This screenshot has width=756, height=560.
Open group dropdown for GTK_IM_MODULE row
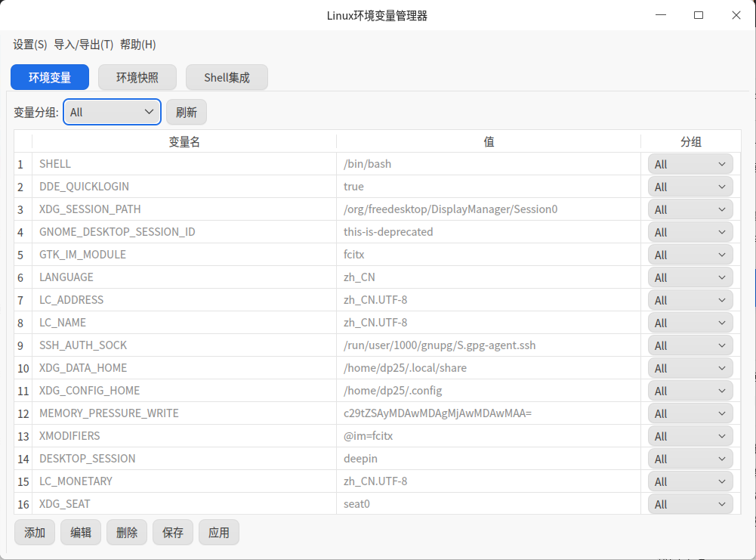click(x=690, y=255)
